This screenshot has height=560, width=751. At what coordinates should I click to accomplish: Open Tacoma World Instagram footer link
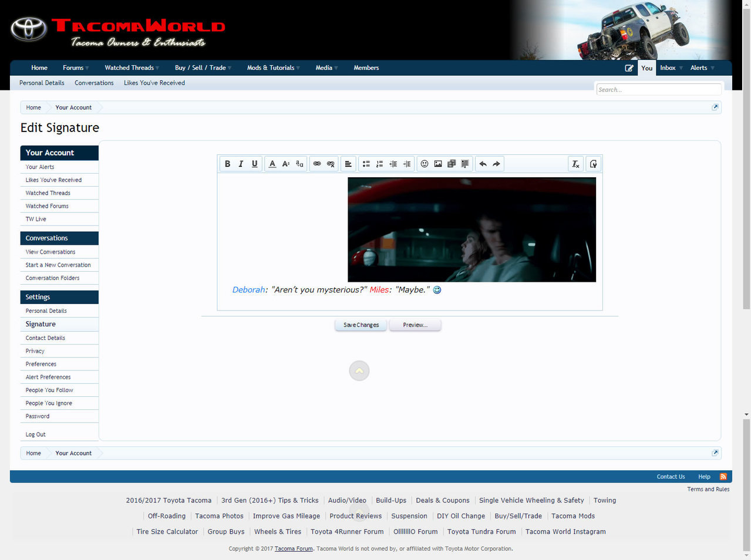coord(565,532)
